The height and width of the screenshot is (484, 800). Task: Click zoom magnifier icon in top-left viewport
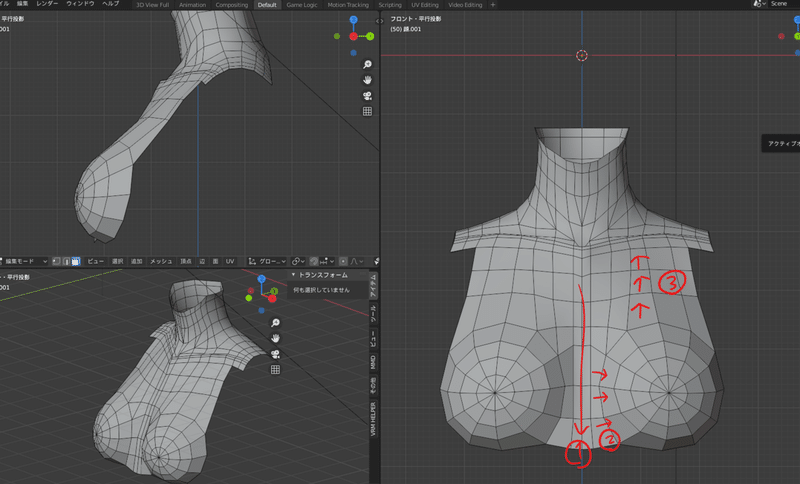click(367, 64)
